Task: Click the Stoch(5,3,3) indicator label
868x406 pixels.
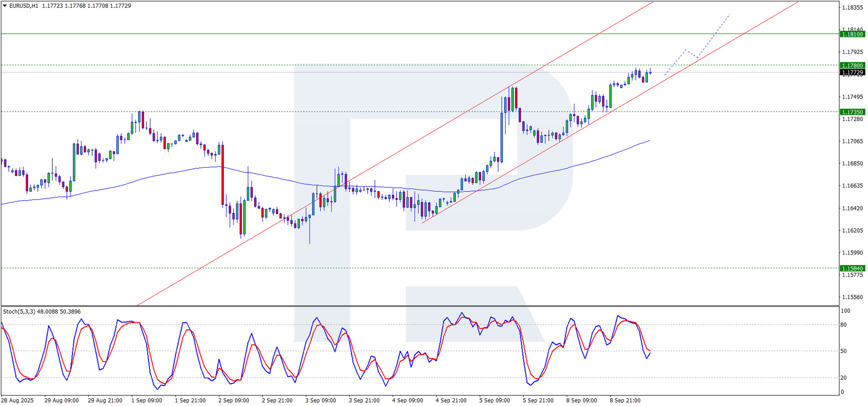Action: click(19, 312)
